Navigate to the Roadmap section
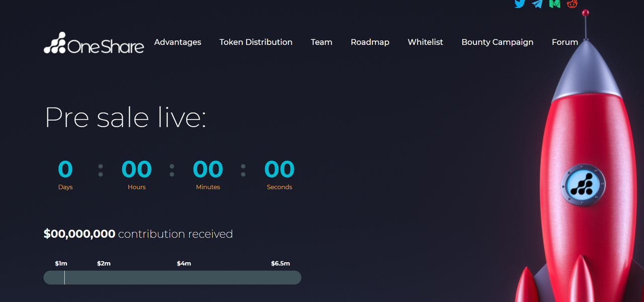644x302 pixels. (370, 42)
